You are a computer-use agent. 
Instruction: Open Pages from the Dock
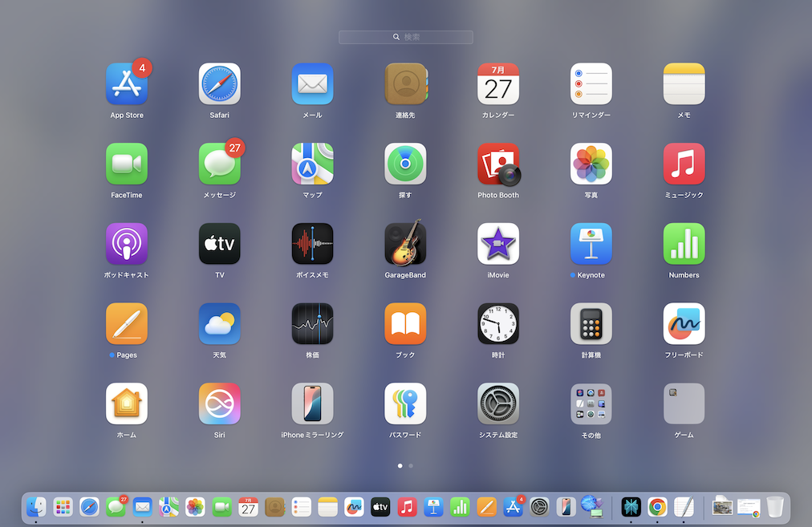[486, 507]
